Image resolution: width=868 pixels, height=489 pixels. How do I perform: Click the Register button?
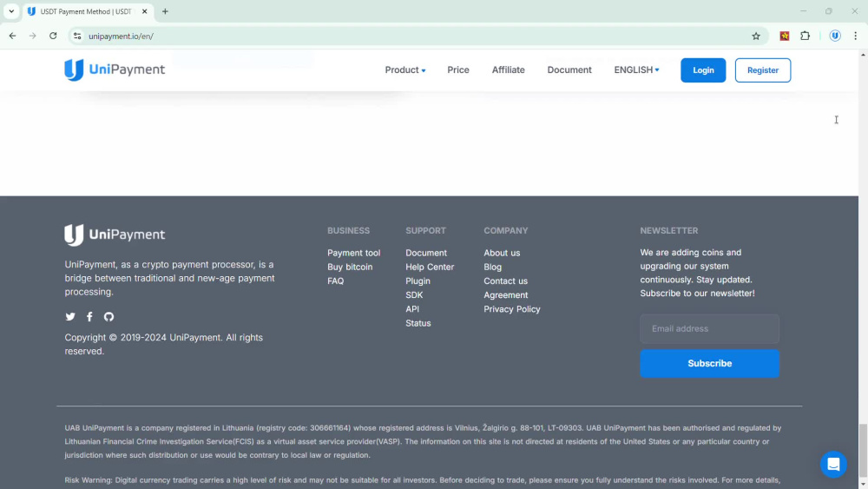tap(763, 70)
